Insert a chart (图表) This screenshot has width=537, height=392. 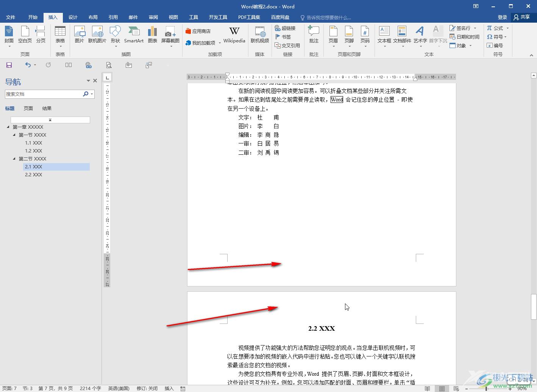tap(153, 35)
